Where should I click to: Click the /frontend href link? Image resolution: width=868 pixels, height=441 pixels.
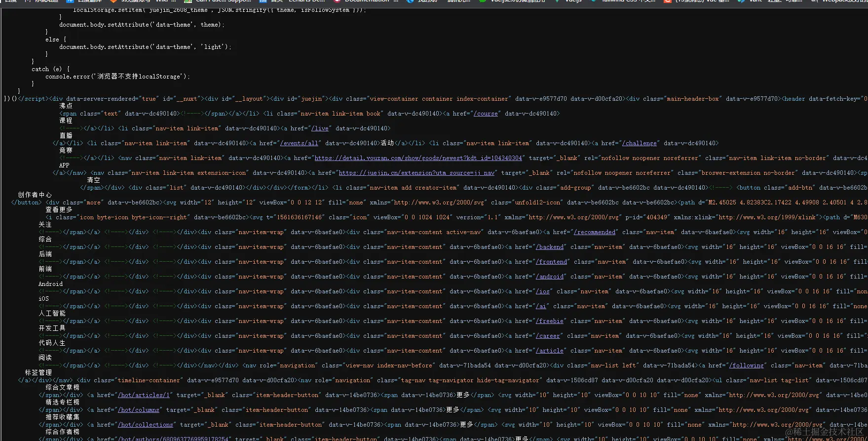(x=551, y=262)
